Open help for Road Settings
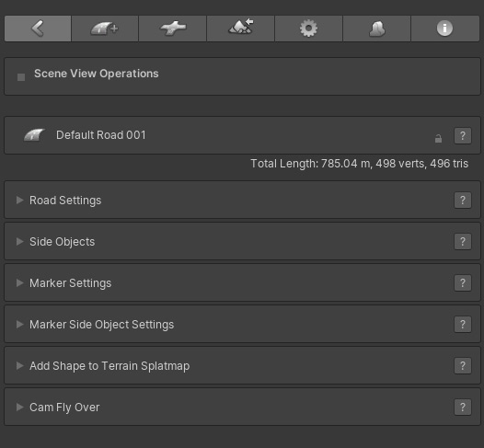Image resolution: width=484 pixels, height=448 pixels. [463, 201]
